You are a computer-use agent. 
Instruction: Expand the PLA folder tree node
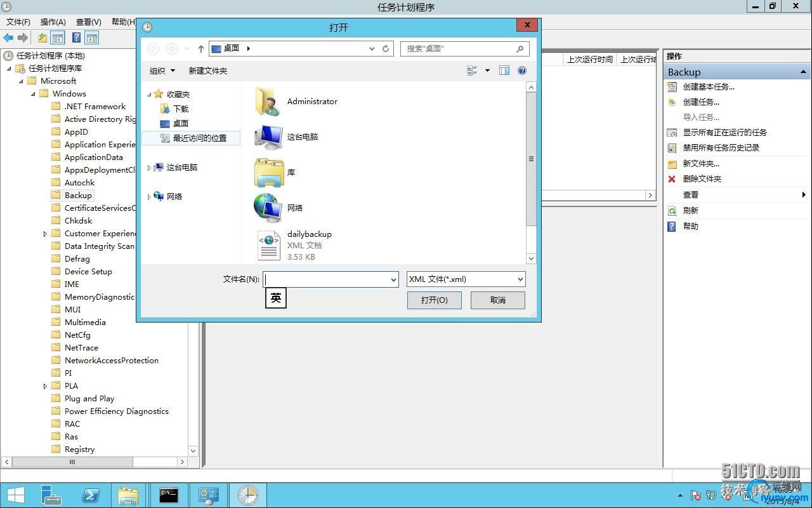point(45,386)
